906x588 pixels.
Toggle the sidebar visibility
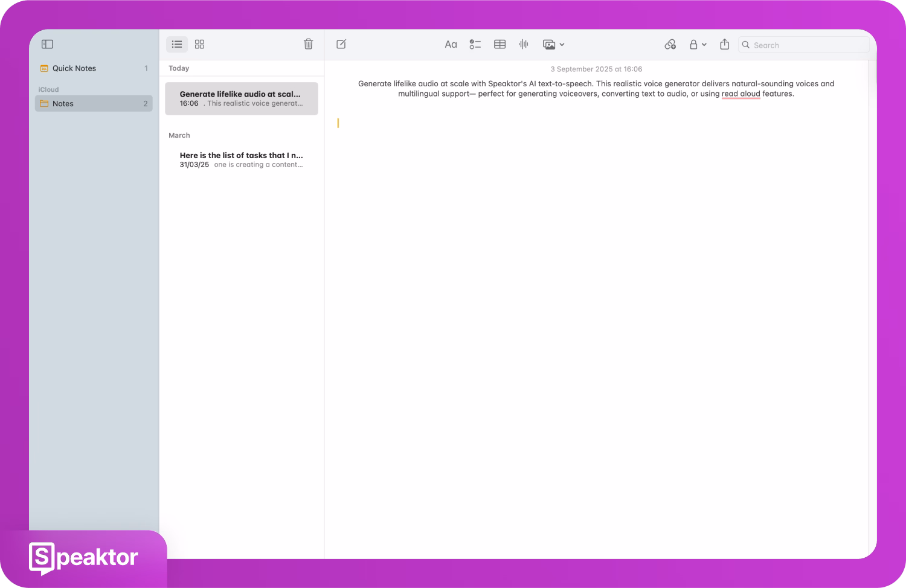[47, 44]
